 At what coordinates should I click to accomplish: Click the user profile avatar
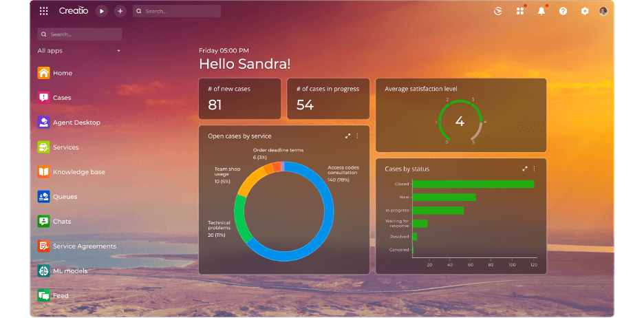pos(603,11)
